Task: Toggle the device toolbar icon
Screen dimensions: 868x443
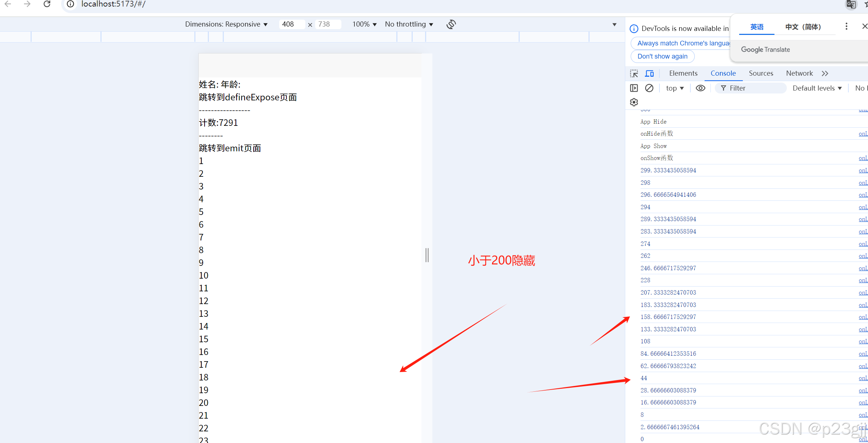Action: tap(650, 73)
